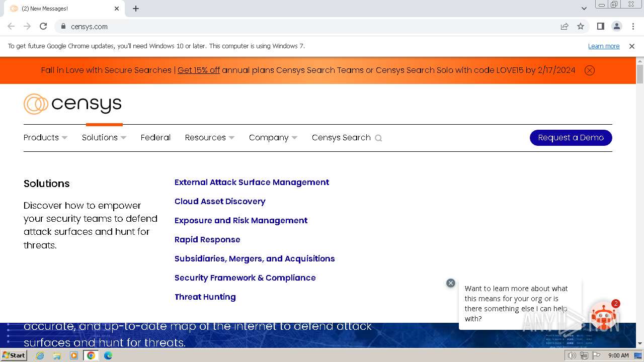Go back with the browser arrow
644x362 pixels.
[11, 26]
